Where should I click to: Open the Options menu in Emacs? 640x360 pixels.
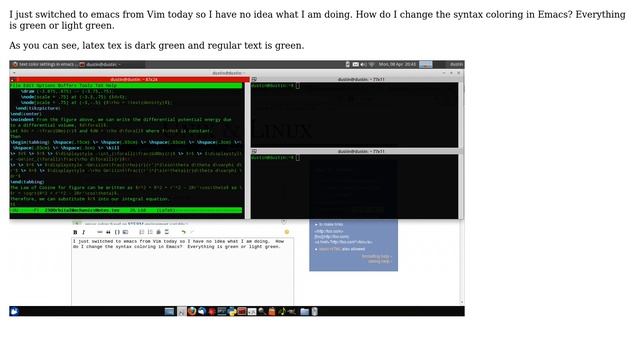47,86
